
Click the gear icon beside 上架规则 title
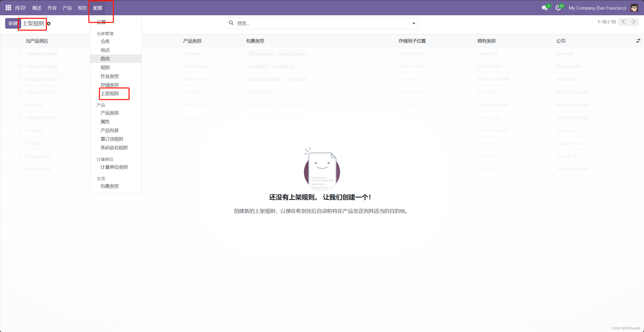[x=49, y=24]
